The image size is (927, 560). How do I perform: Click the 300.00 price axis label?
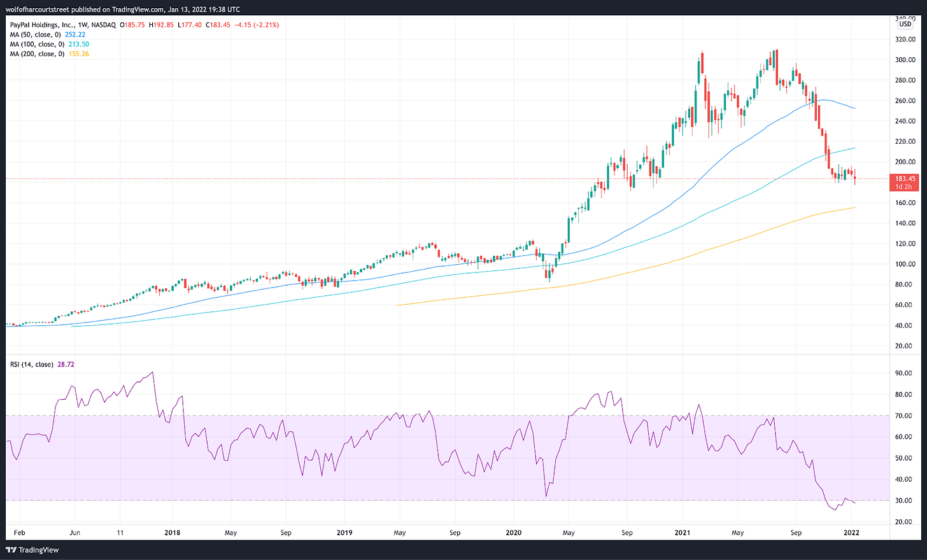[x=905, y=60]
